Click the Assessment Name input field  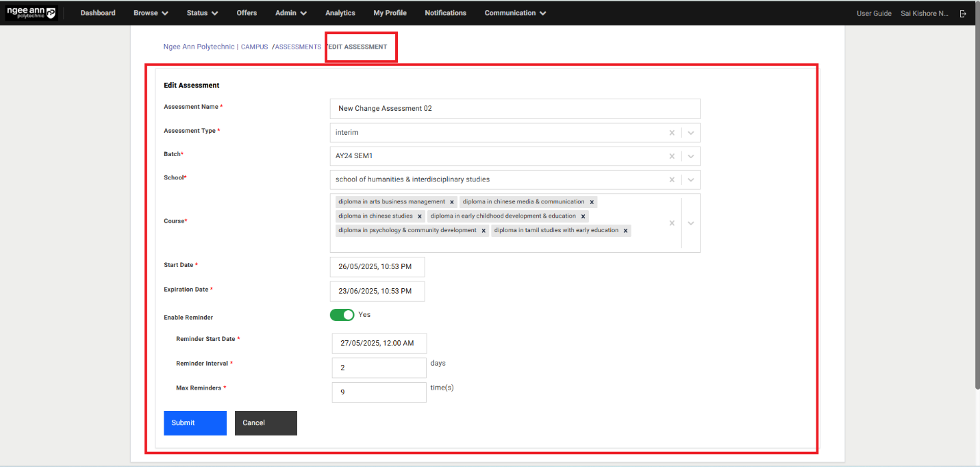[x=514, y=109]
